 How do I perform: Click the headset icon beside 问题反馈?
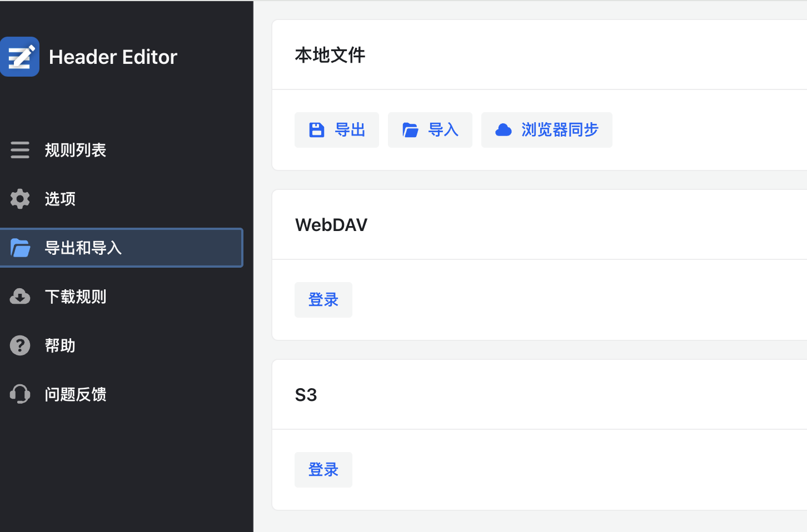(x=20, y=394)
